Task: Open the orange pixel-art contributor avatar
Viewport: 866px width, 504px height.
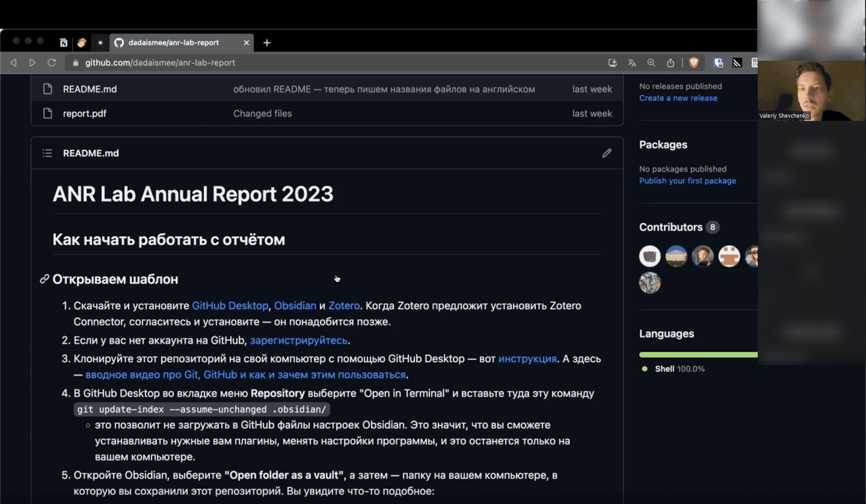Action: click(x=729, y=256)
